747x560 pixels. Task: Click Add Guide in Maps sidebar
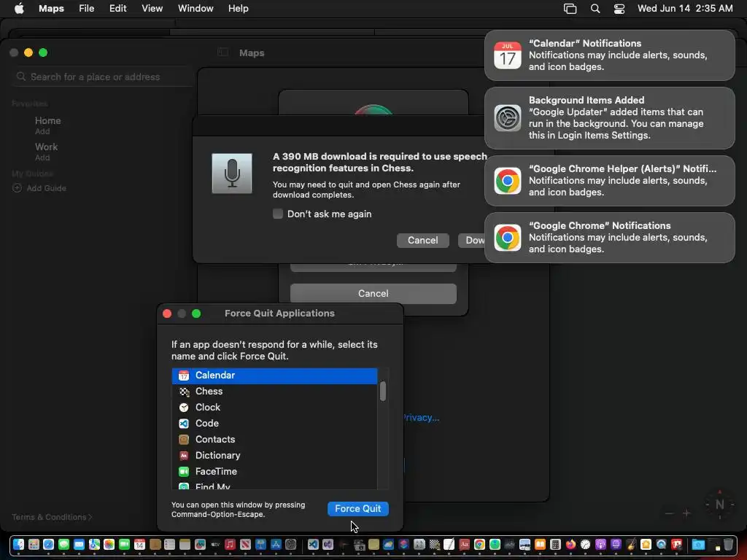39,188
